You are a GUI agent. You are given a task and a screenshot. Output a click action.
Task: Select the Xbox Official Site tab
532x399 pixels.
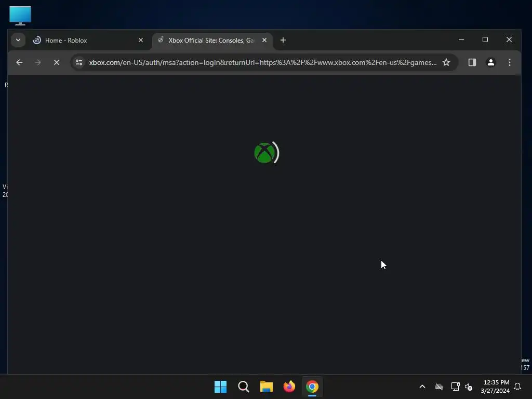point(212,41)
